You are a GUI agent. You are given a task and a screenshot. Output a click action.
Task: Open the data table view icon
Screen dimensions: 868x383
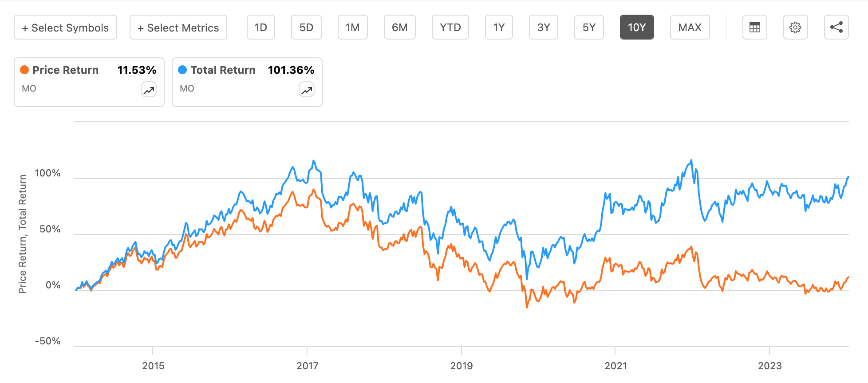click(x=754, y=28)
